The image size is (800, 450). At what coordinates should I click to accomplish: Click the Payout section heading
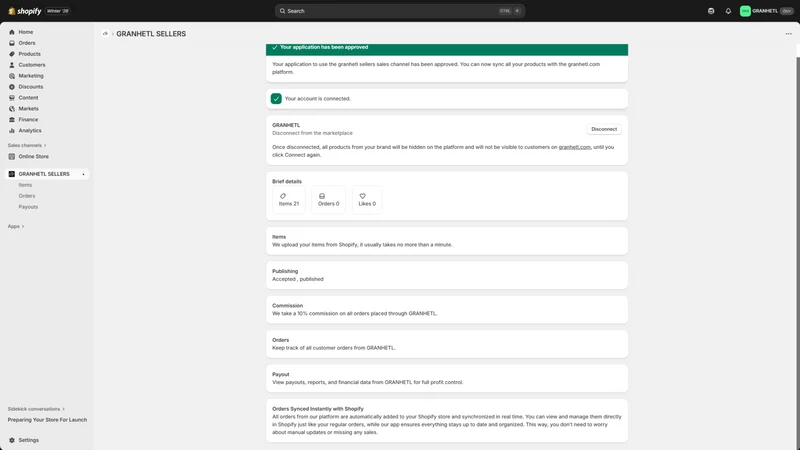tap(281, 374)
